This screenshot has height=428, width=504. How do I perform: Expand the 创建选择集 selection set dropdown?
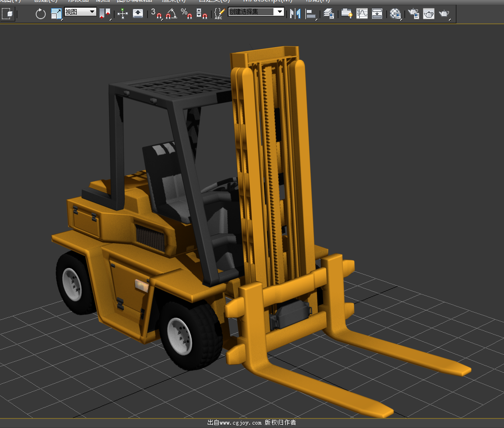coord(280,12)
